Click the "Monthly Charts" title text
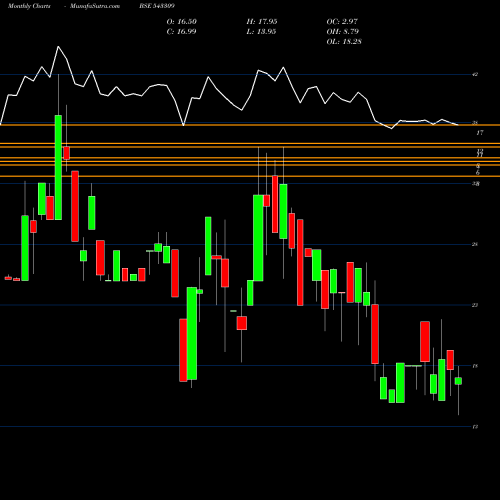The height and width of the screenshot is (500, 500). [x=29, y=6]
